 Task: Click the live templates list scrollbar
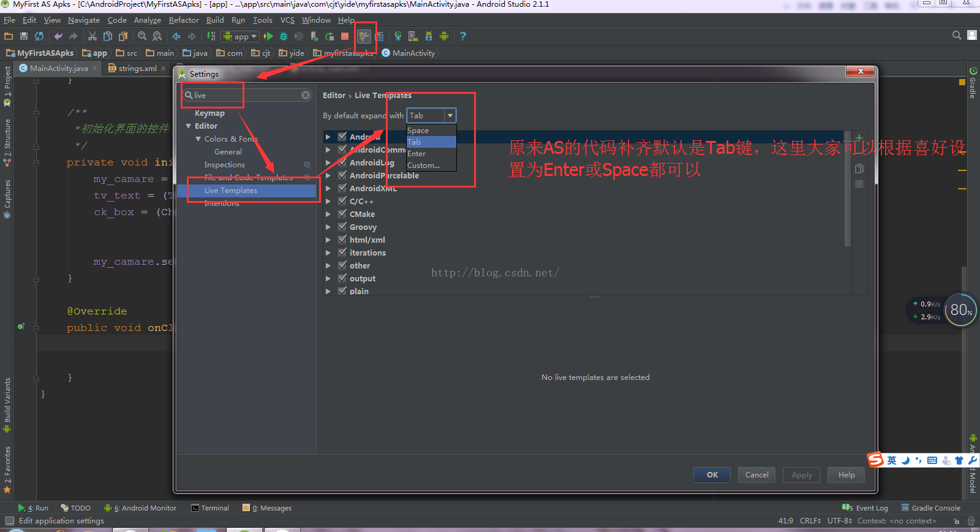click(848, 189)
